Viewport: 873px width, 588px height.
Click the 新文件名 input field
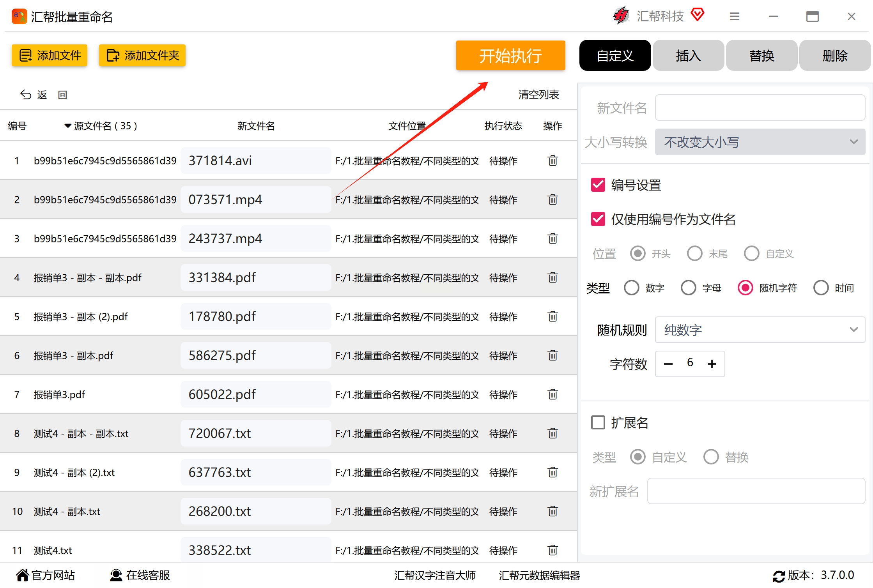click(x=760, y=108)
